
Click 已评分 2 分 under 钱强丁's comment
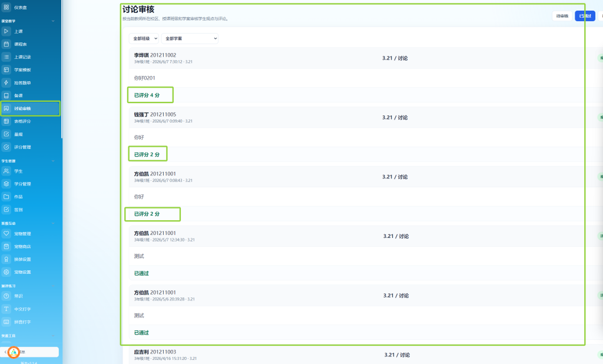tap(147, 154)
